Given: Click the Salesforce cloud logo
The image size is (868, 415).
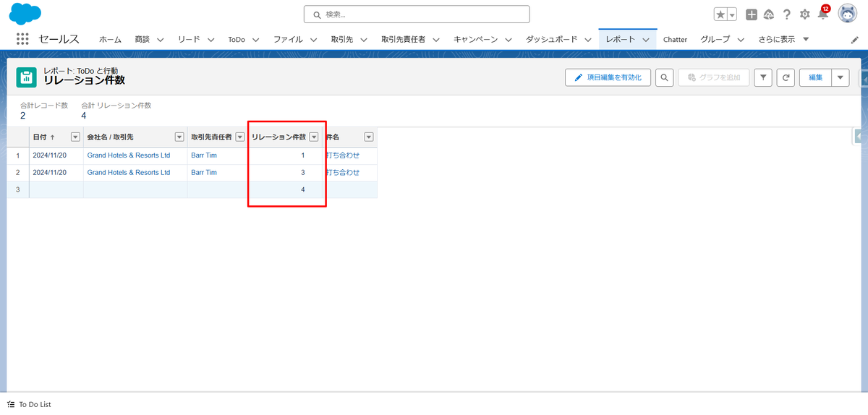Looking at the screenshot, I should tap(25, 13).
